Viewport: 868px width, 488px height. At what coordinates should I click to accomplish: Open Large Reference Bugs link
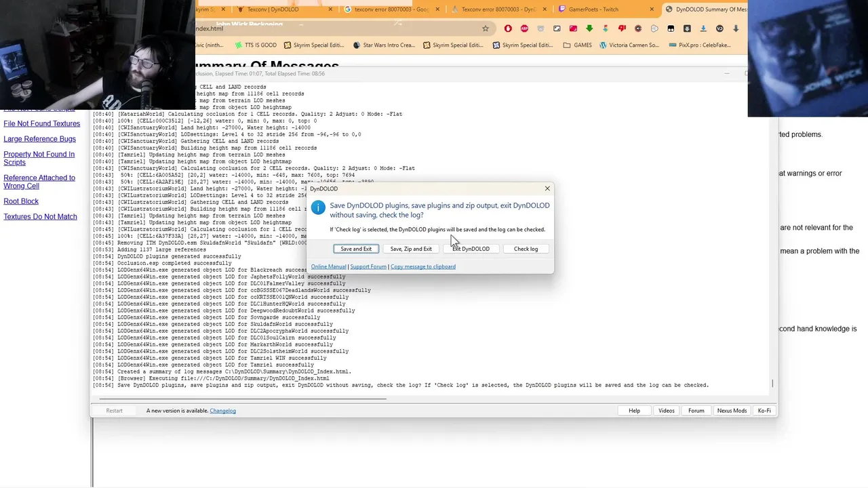tap(39, 139)
